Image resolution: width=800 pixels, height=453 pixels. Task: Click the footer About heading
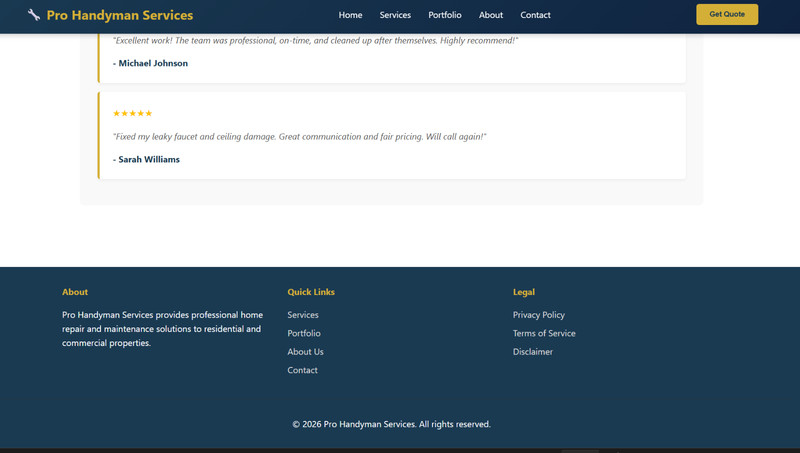[75, 292]
